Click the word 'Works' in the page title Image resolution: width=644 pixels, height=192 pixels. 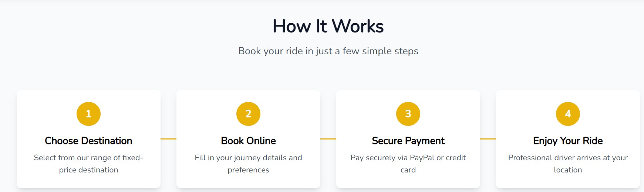(358, 26)
